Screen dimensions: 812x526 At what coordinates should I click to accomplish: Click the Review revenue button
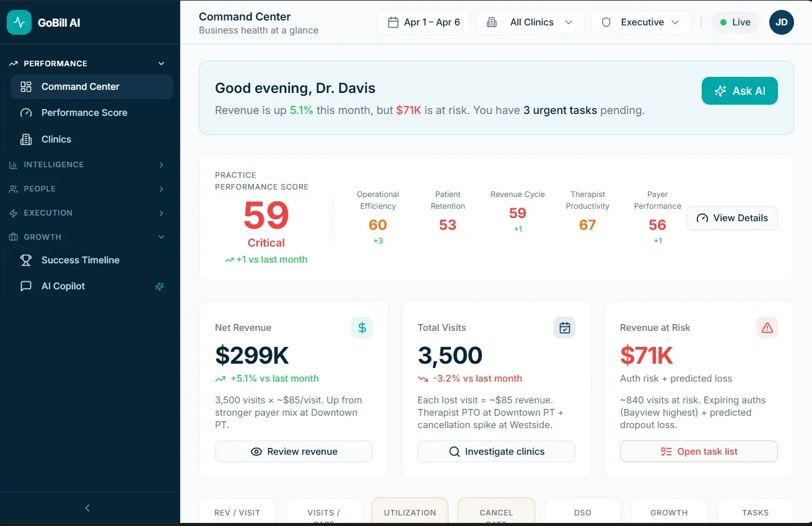[294, 452]
